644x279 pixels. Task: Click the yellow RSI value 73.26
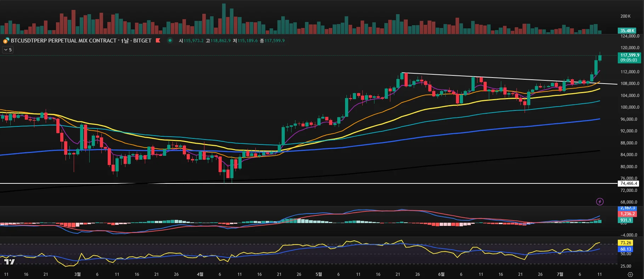click(x=626, y=243)
